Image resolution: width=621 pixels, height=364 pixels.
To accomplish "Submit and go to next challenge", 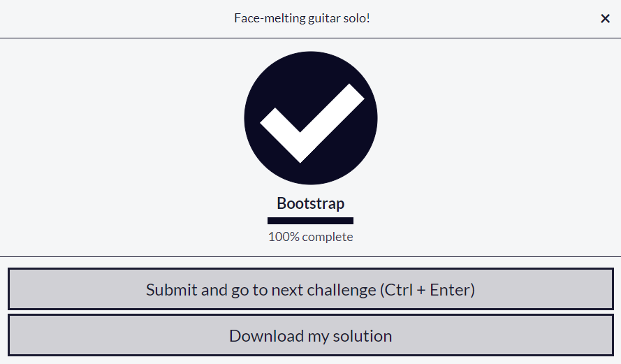I will (x=310, y=289).
